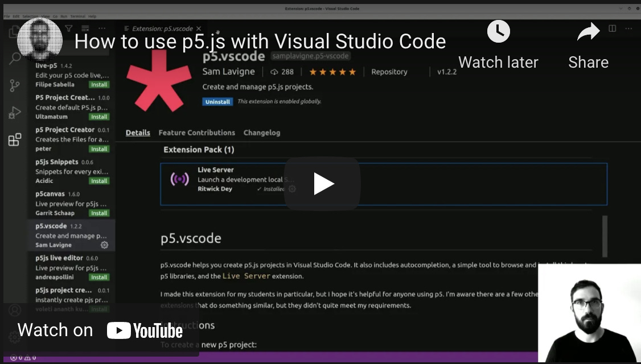Open the Live Server manage gear icon

pyautogui.click(x=292, y=189)
